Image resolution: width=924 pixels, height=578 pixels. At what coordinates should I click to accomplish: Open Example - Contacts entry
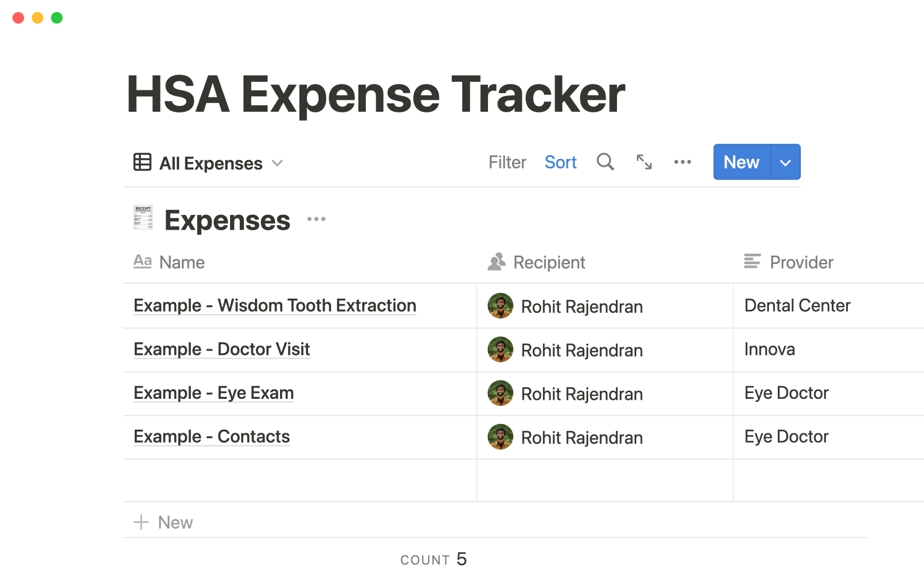pyautogui.click(x=212, y=436)
